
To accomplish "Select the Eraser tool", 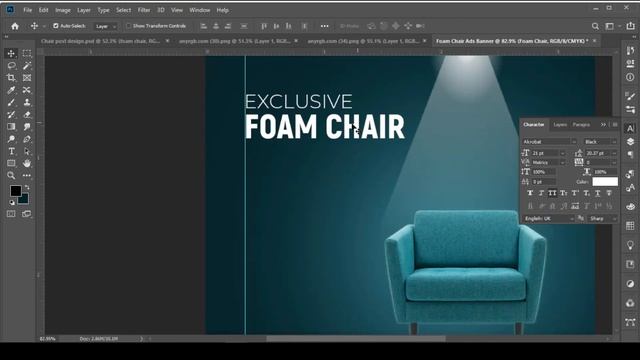I will [27, 115].
